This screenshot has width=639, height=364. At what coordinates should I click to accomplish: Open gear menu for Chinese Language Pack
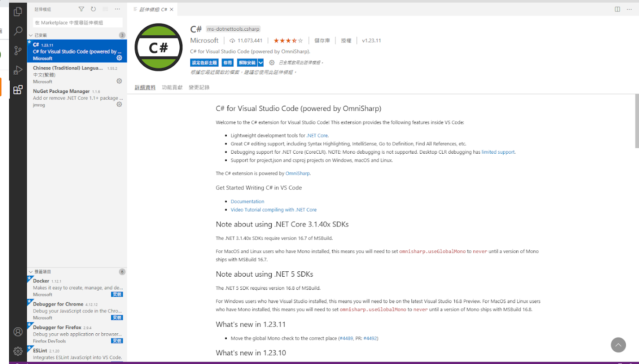[x=119, y=81]
